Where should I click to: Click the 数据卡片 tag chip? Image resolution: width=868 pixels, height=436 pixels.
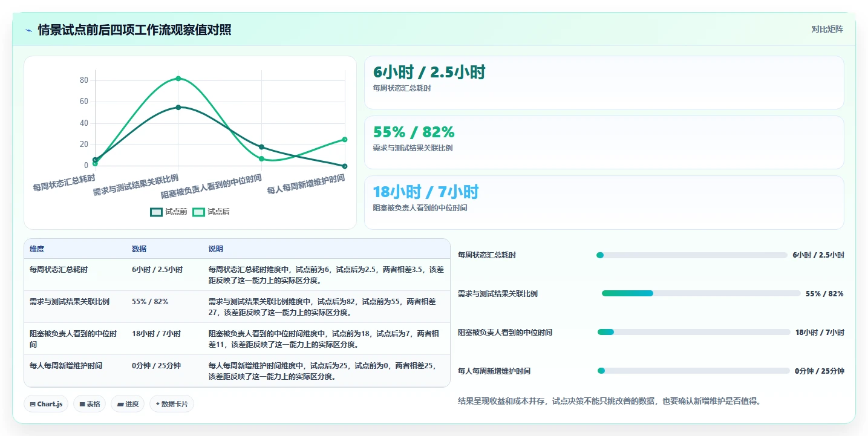[x=172, y=404]
